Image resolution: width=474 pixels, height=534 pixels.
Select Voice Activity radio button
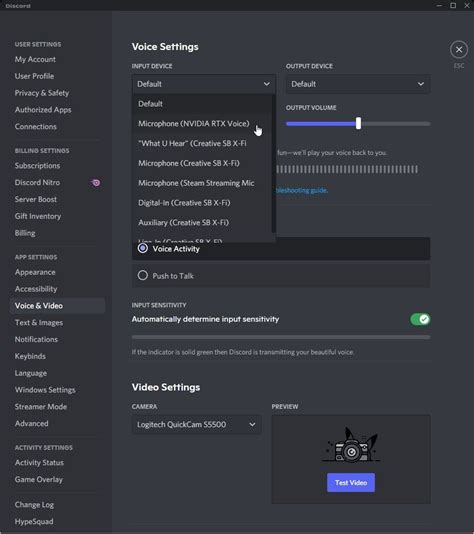[143, 248]
